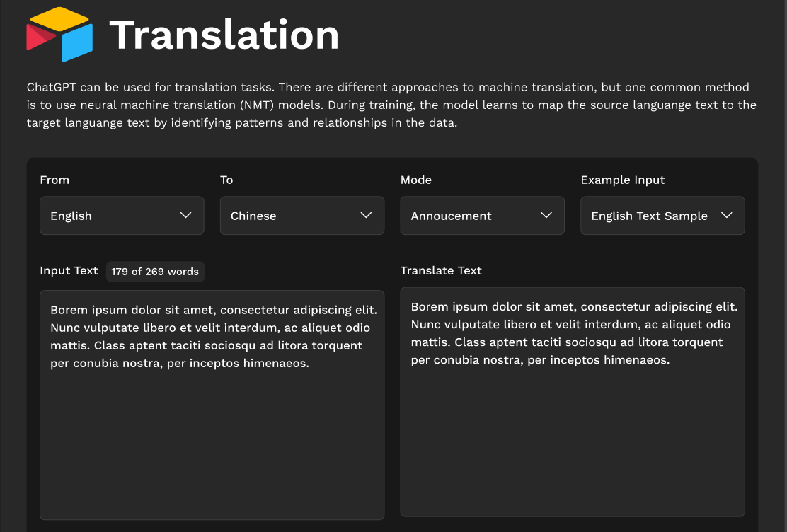Viewport: 787px width, 532px height.
Task: Open the To language dropdown showing Chinese
Action: pos(302,216)
